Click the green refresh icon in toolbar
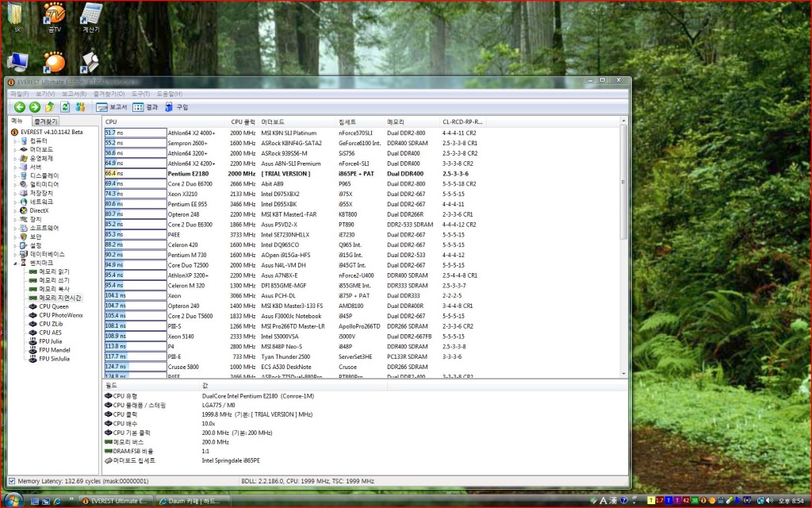The image size is (812, 508). pos(65,107)
